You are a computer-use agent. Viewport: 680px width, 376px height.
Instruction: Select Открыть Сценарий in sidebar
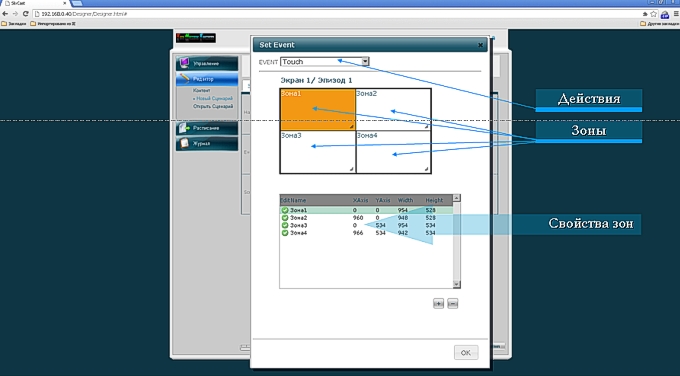[x=213, y=106]
